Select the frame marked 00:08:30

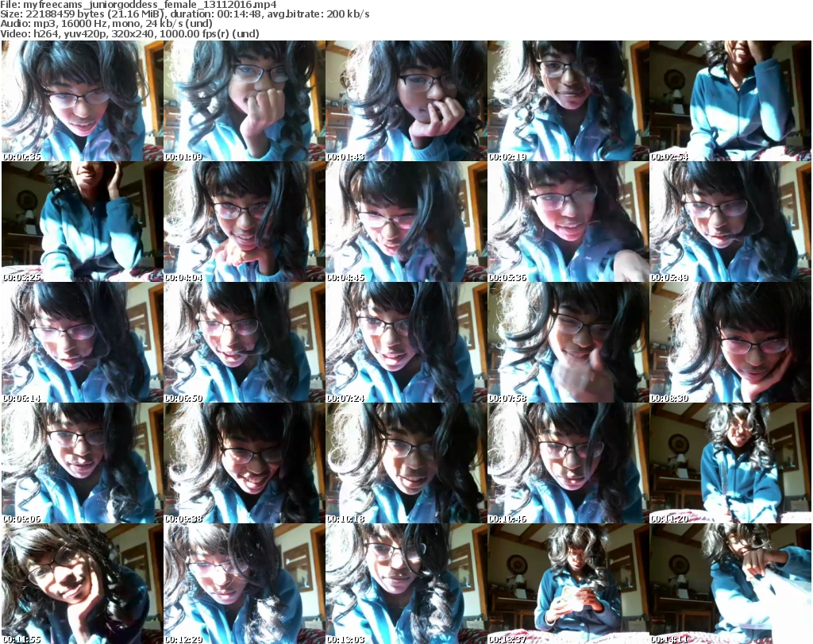click(730, 342)
